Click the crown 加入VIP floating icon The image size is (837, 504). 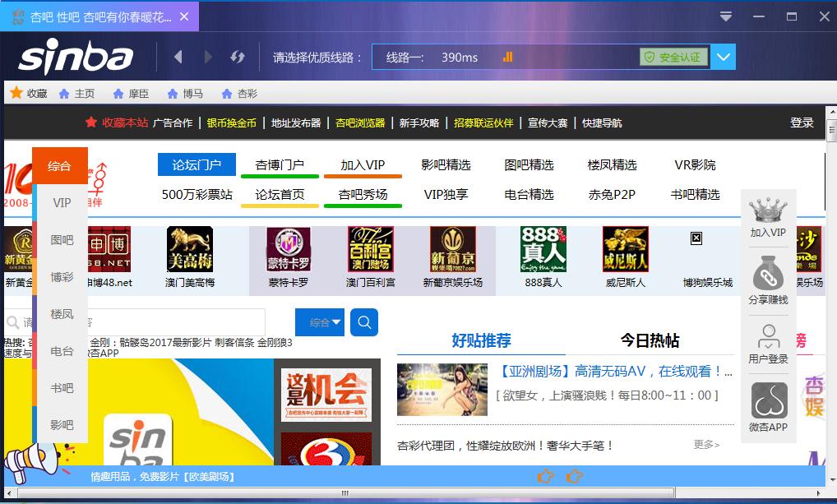pyautogui.click(x=768, y=210)
